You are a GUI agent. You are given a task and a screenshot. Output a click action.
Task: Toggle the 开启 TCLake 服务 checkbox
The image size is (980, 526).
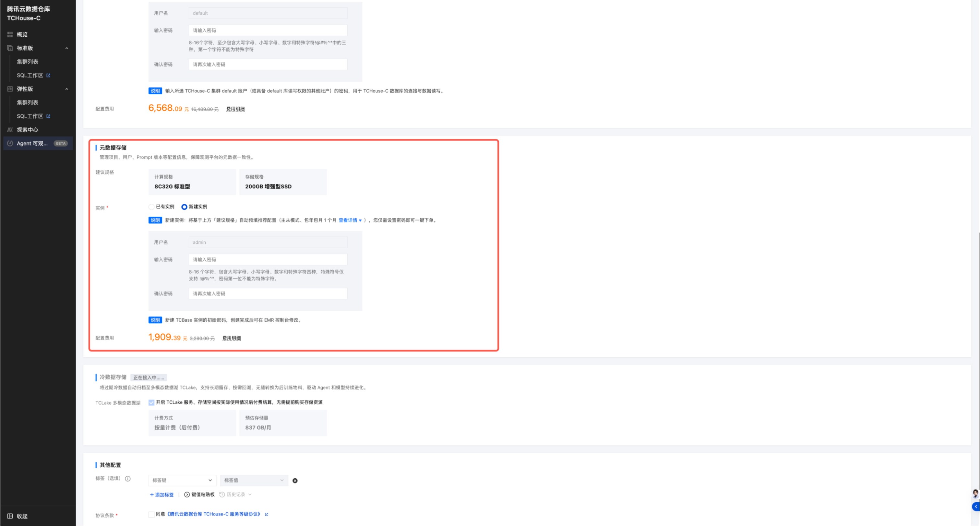coord(151,402)
